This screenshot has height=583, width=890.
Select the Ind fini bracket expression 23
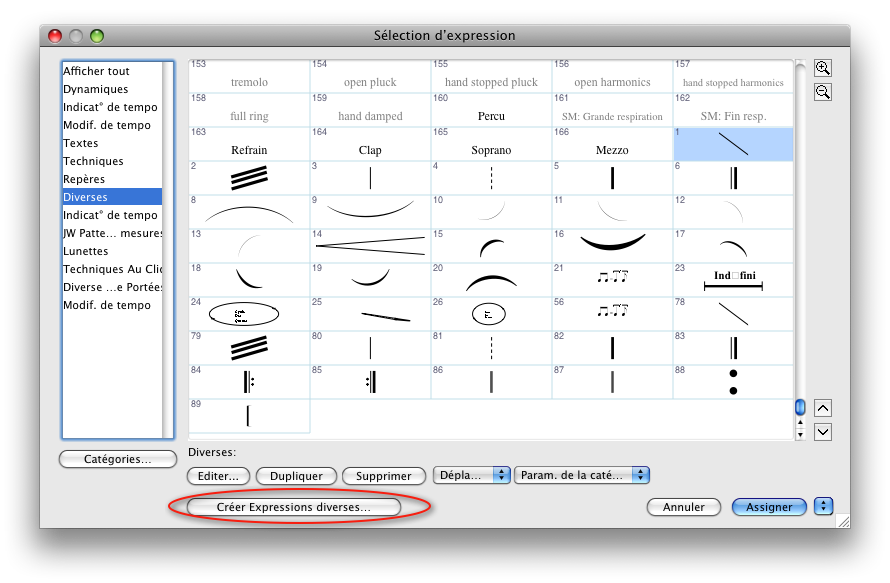pyautogui.click(x=733, y=280)
